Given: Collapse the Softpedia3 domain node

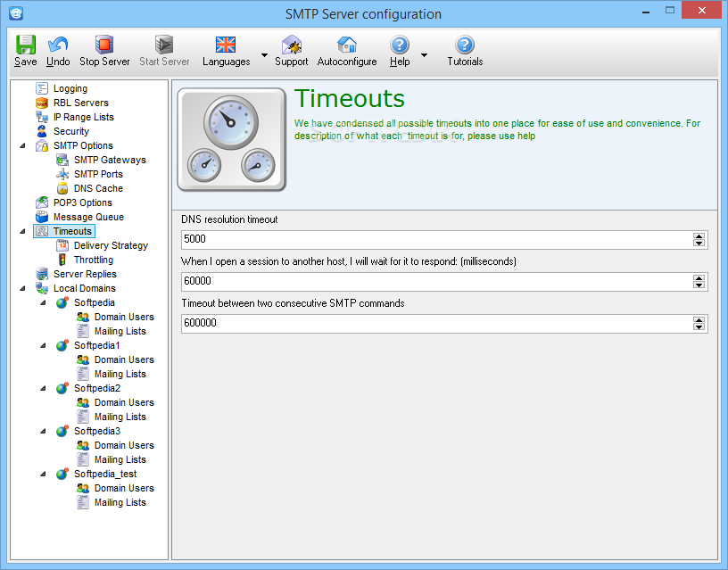Looking at the screenshot, I should tap(43, 431).
